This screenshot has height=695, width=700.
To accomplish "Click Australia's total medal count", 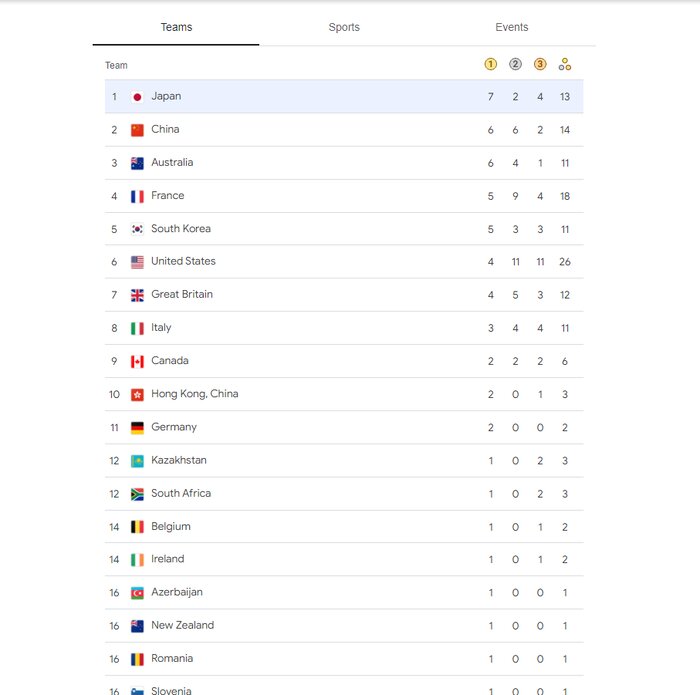I will (x=565, y=163).
